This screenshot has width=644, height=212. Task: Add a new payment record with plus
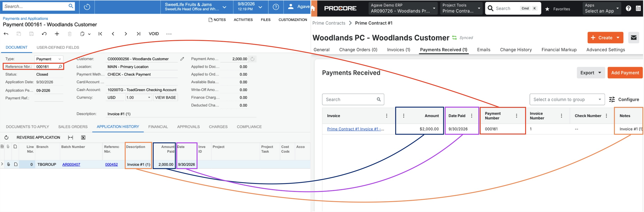click(57, 34)
